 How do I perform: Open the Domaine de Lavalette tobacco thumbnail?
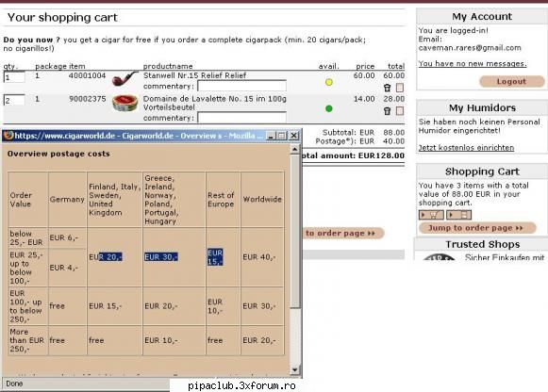(x=125, y=103)
